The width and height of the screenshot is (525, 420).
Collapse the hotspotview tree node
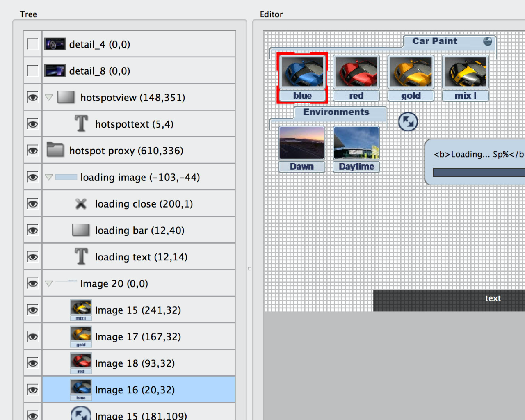tap(49, 98)
